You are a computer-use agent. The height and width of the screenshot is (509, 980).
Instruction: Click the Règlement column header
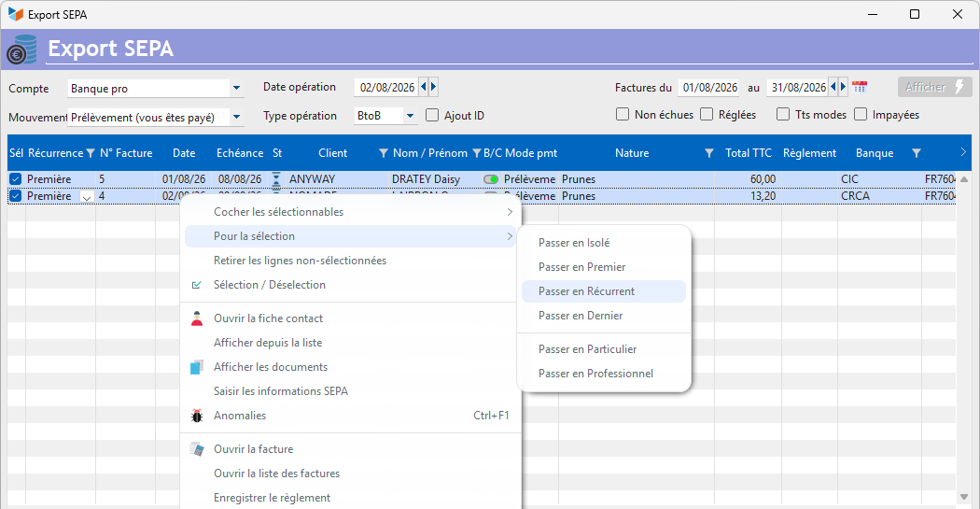click(x=809, y=153)
